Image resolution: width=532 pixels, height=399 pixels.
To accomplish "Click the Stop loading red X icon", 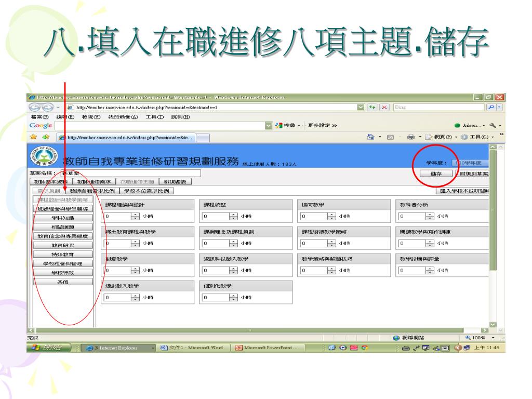I will click(x=384, y=107).
